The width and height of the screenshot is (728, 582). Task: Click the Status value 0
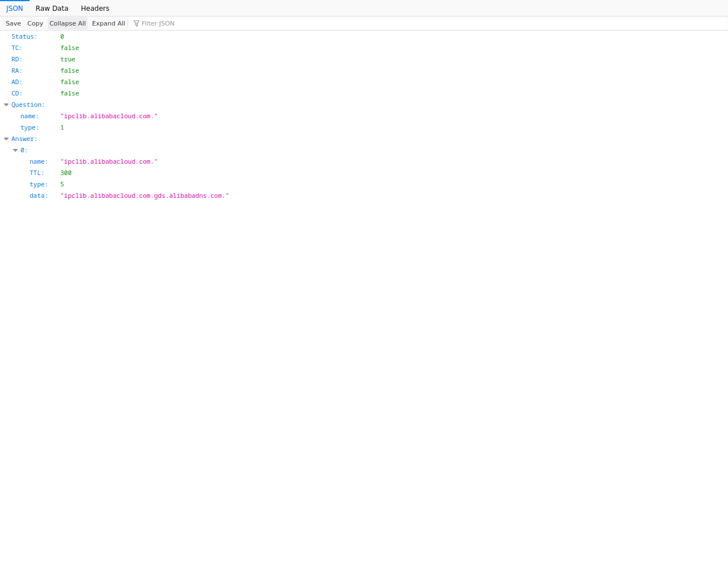(62, 36)
